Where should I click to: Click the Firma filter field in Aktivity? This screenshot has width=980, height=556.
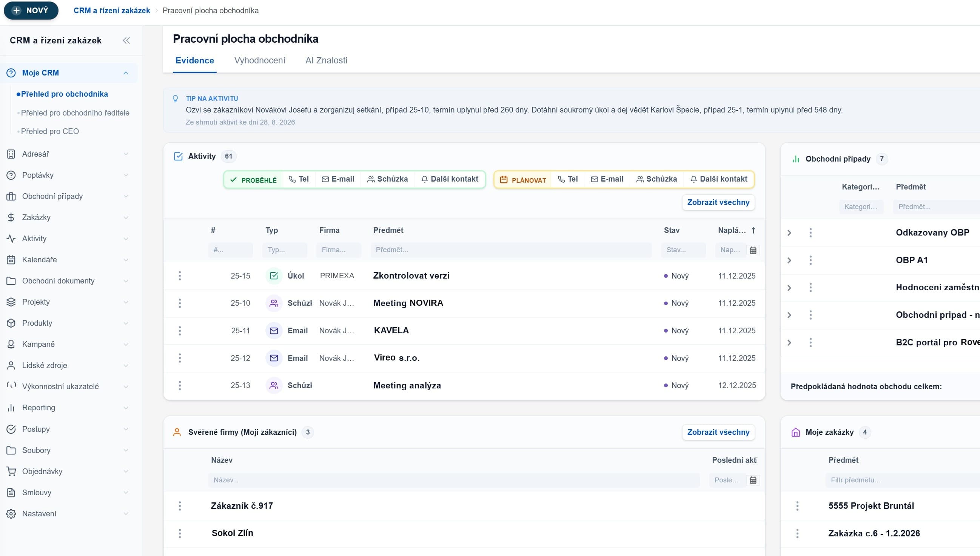[338, 250]
